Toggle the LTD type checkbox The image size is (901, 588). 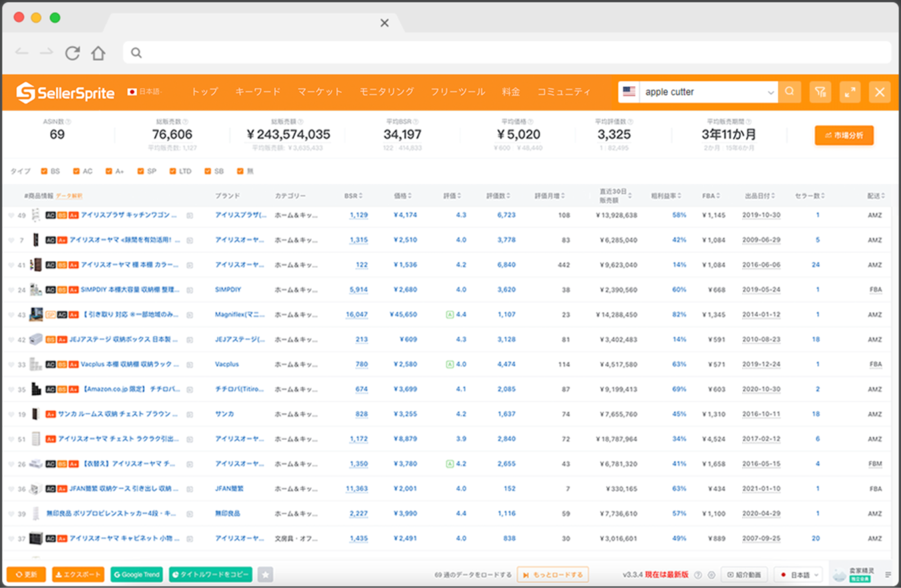tap(173, 171)
